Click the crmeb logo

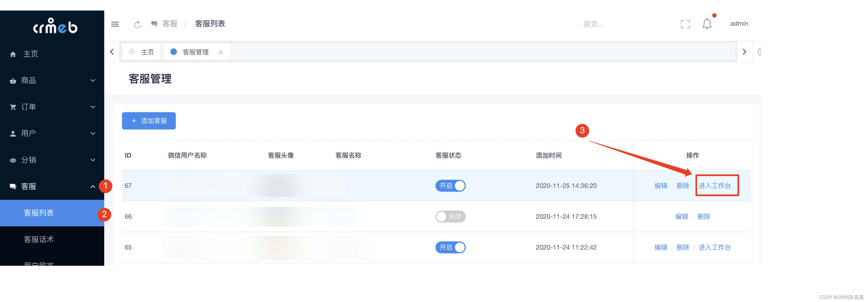(x=55, y=26)
